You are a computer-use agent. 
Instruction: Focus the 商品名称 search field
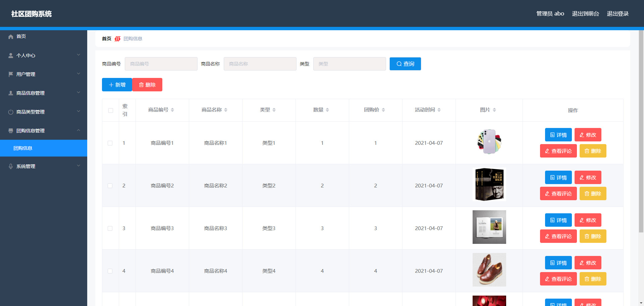coord(260,64)
